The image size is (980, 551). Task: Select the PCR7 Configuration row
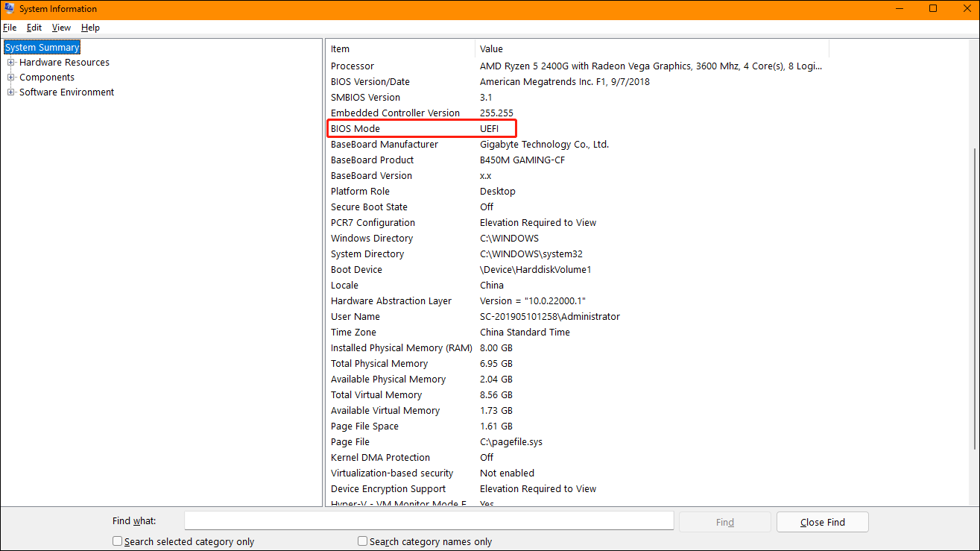pyautogui.click(x=578, y=223)
